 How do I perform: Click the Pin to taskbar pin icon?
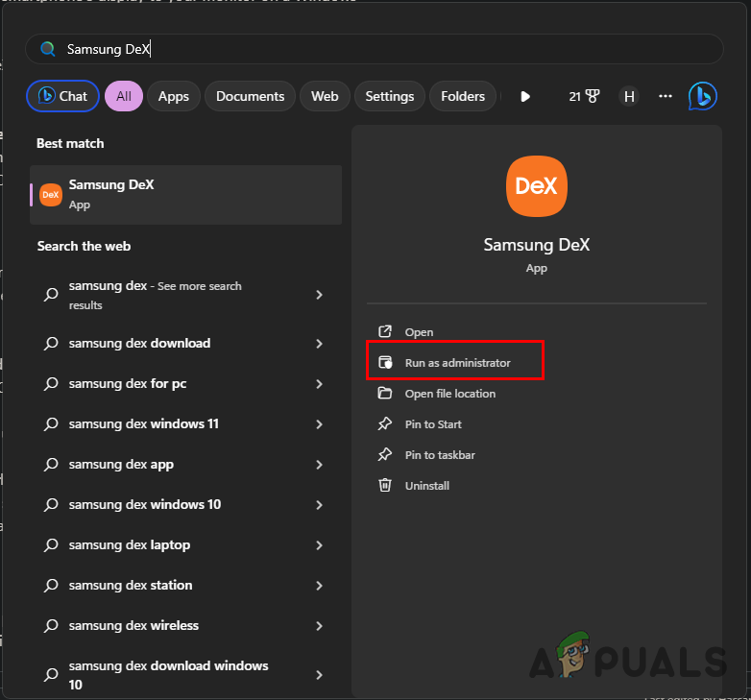pos(384,454)
